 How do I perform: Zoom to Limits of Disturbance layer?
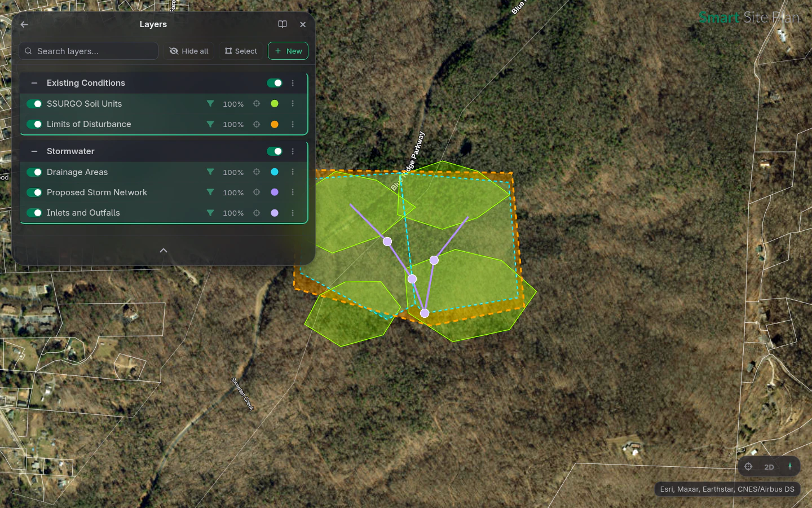257,124
